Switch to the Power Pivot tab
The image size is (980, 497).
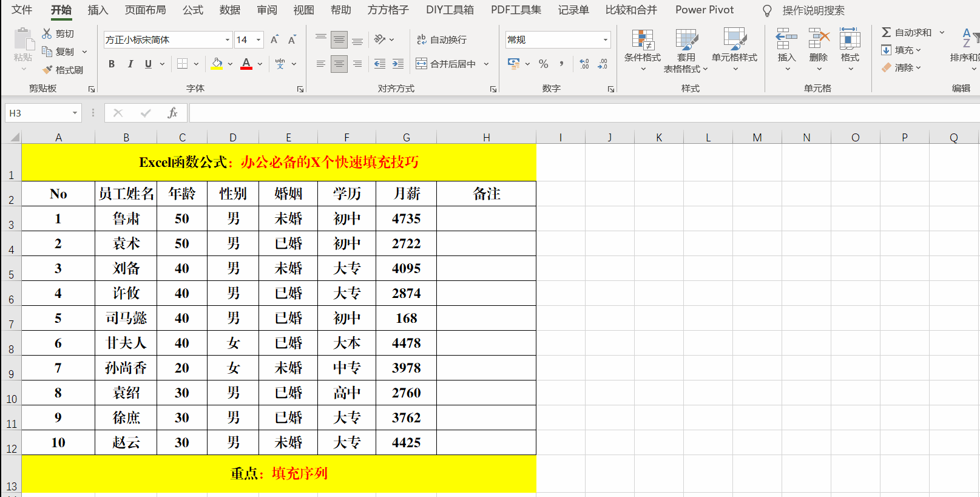[x=705, y=10]
